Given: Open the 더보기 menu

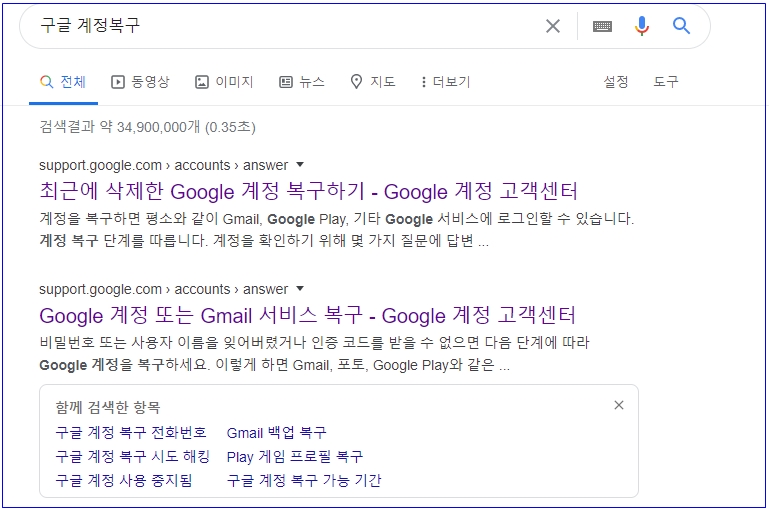Looking at the screenshot, I should click(x=445, y=82).
